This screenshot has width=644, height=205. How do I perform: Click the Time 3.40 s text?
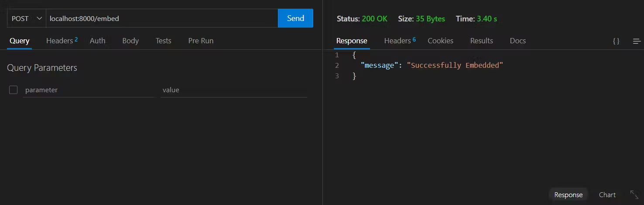click(476, 19)
